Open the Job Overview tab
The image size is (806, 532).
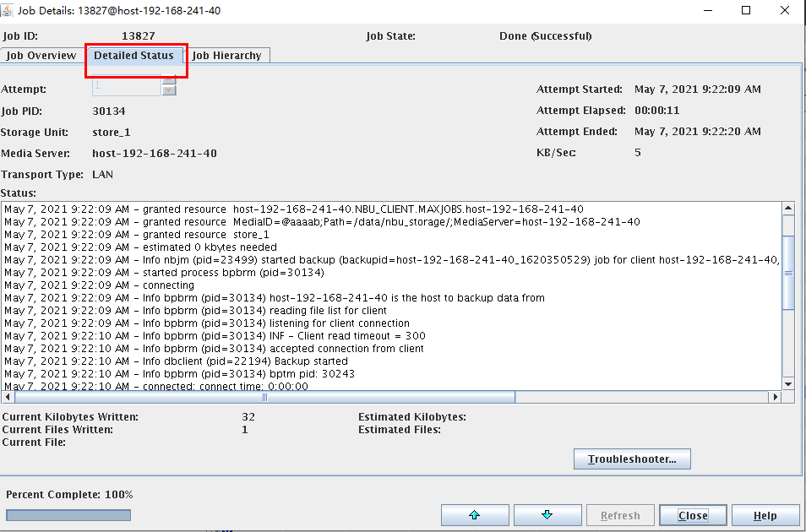coord(41,56)
